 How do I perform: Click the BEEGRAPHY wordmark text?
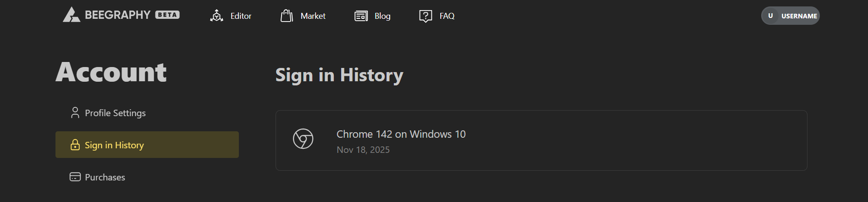[117, 15]
